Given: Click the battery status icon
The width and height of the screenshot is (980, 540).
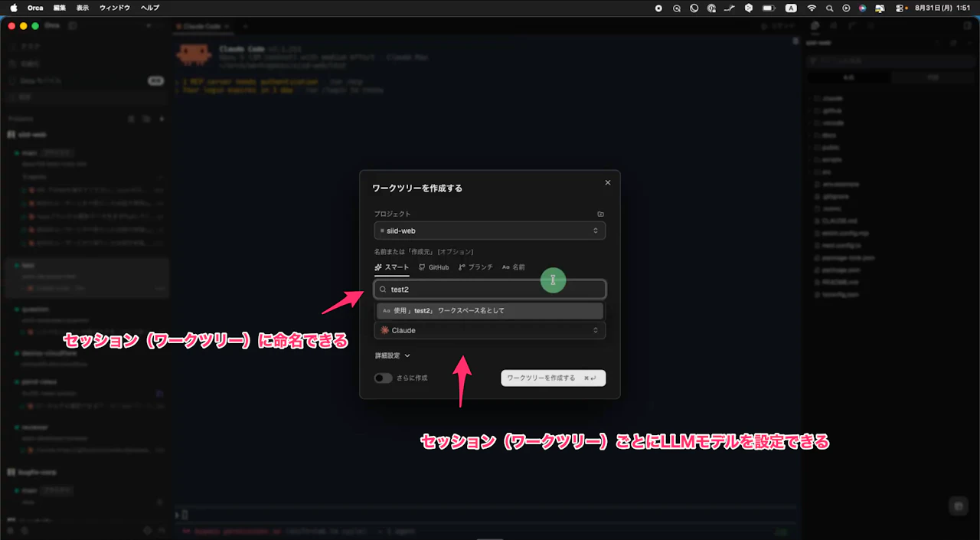Looking at the screenshot, I should pos(770,8).
